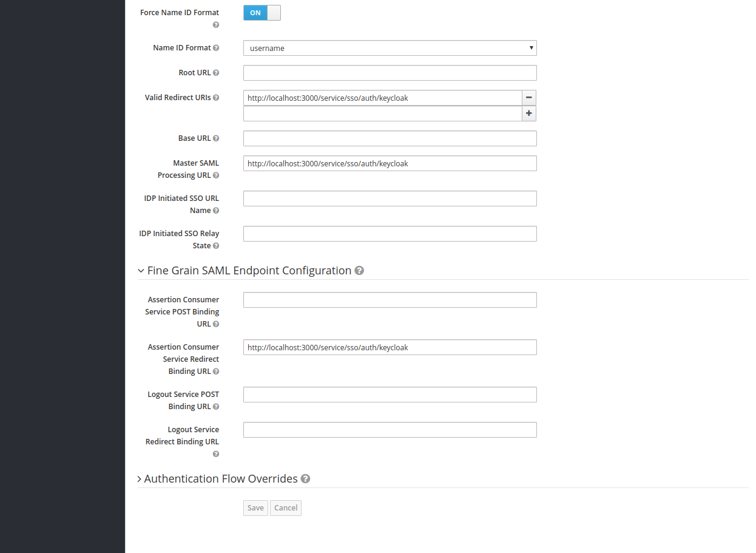Viewport: 756px width, 553px height.
Task: Cancel the current changes
Action: pos(285,507)
